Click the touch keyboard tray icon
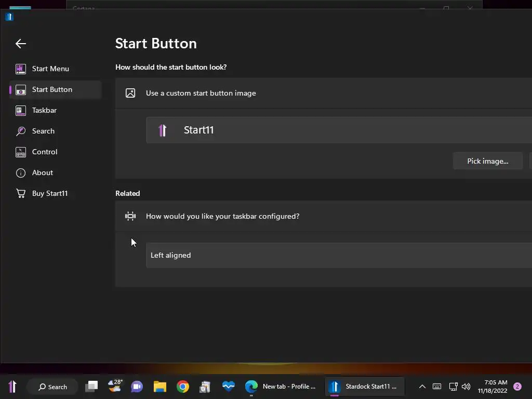This screenshot has width=532, height=399. tap(437, 387)
